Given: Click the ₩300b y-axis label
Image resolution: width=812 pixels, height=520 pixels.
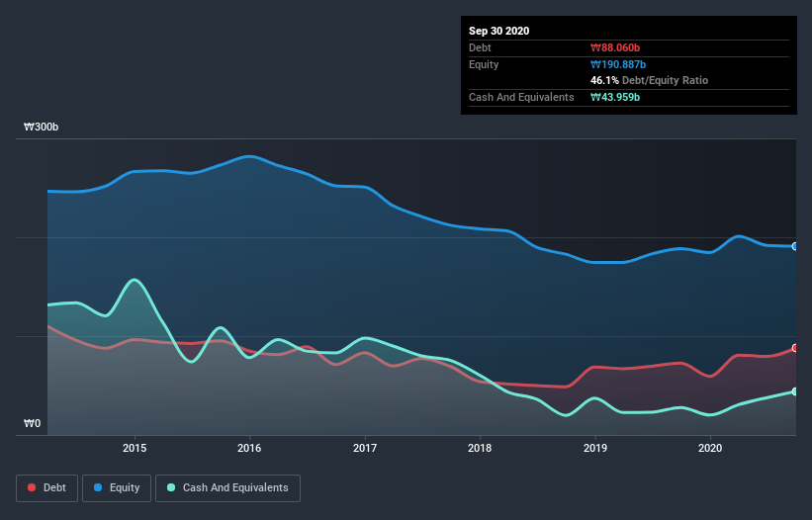Looking at the screenshot, I should 42,128.
